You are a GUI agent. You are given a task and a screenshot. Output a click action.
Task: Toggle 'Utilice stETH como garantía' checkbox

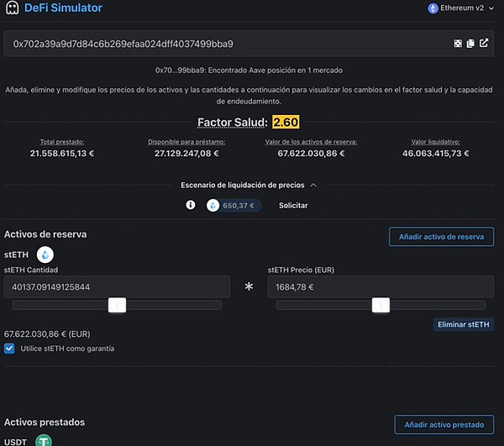tap(10, 348)
